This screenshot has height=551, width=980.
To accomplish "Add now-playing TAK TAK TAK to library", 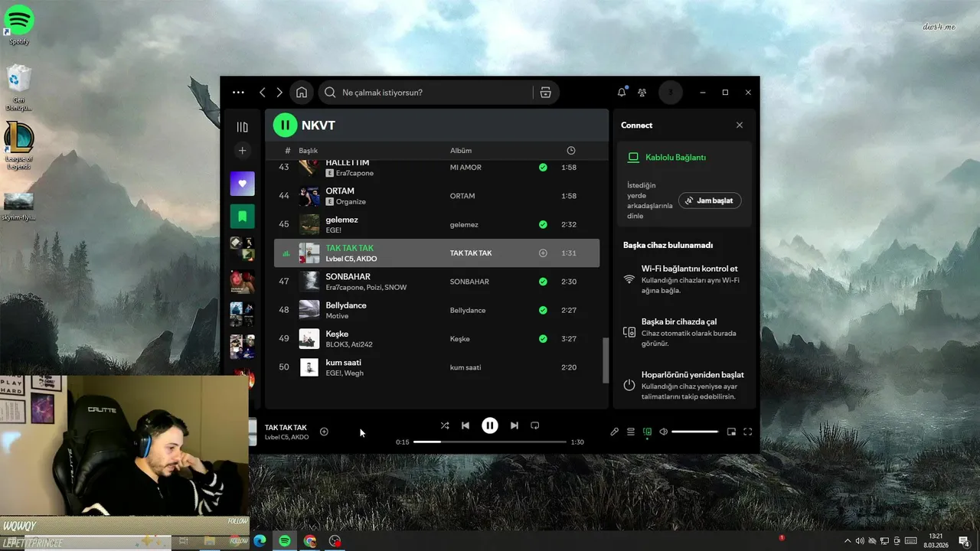I will tap(324, 432).
